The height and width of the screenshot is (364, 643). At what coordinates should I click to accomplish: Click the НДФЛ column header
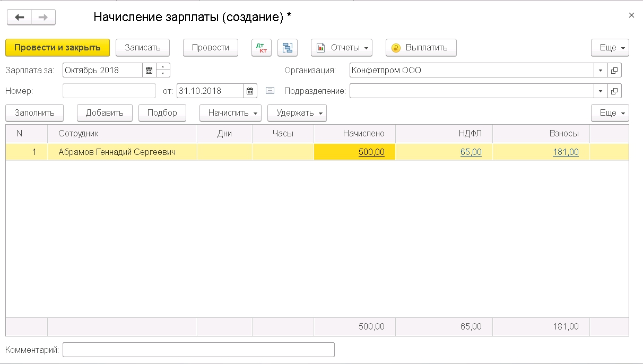(444, 134)
